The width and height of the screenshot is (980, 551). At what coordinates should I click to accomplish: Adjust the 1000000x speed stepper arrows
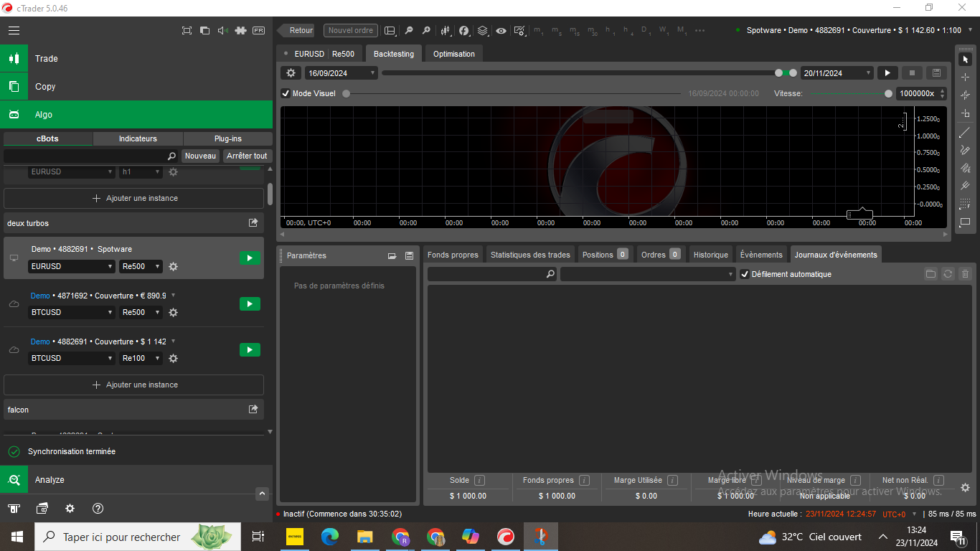pyautogui.click(x=943, y=93)
